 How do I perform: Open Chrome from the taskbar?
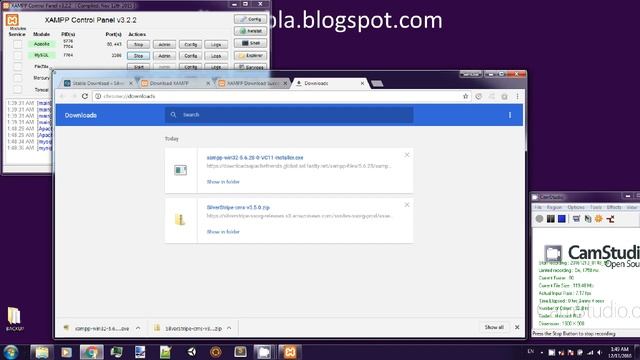click(x=91, y=352)
